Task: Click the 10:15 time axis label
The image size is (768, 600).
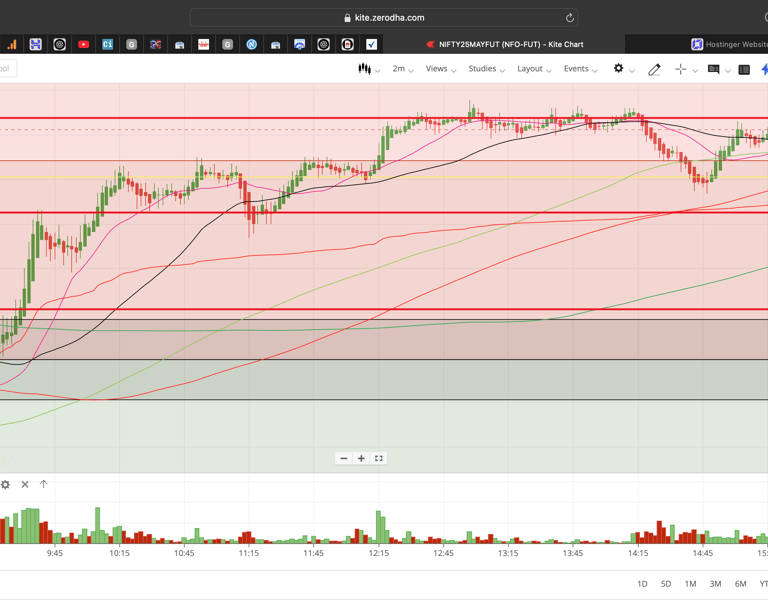Action: [120, 553]
